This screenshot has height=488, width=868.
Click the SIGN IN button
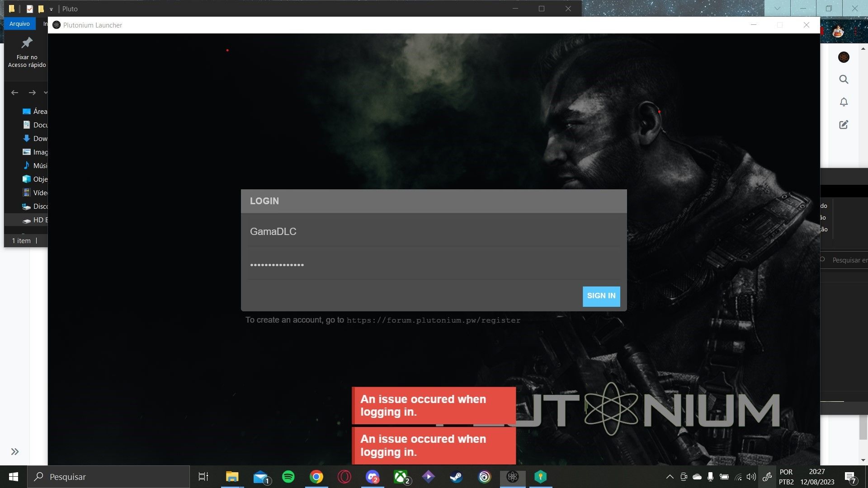(601, 296)
